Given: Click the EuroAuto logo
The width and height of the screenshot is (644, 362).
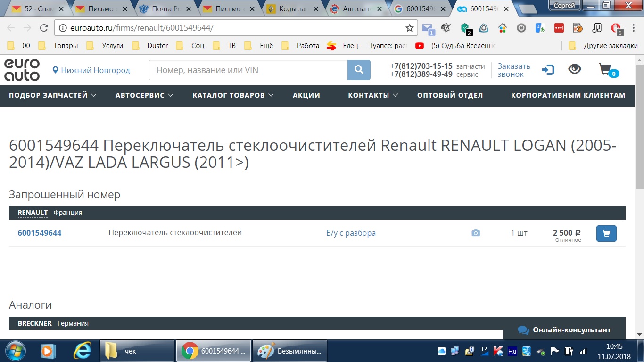Looking at the screenshot, I should pos(22,70).
